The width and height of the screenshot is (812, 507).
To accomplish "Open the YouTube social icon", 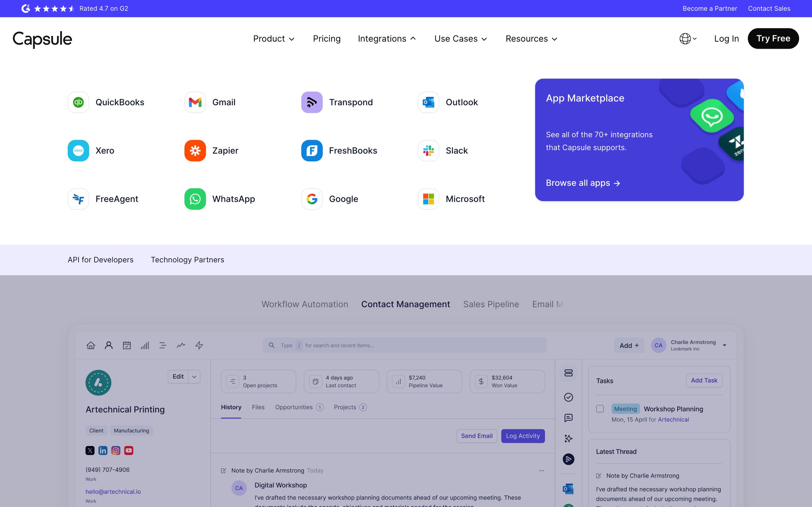I will (129, 450).
